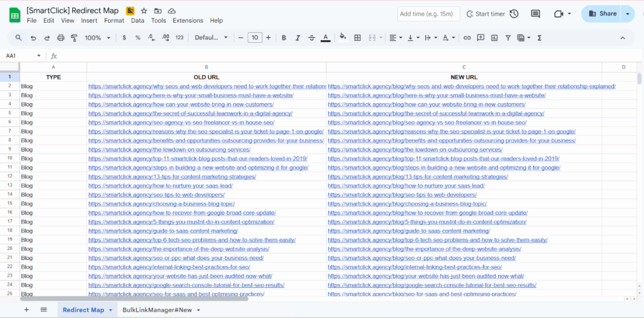Increase decimal places
The width and height of the screenshot is (644, 318).
(x=165, y=38)
